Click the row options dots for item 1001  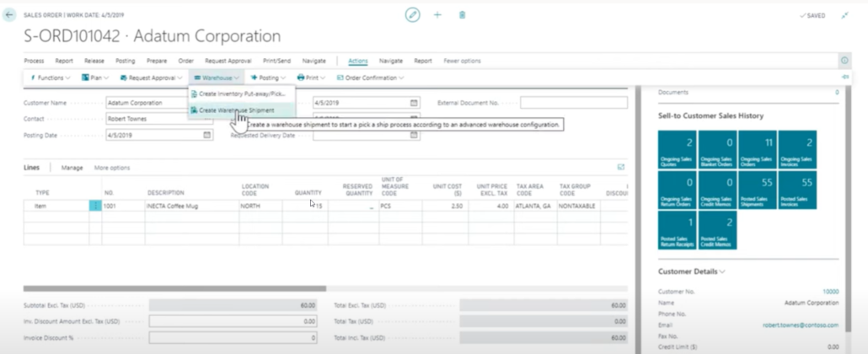tap(95, 206)
